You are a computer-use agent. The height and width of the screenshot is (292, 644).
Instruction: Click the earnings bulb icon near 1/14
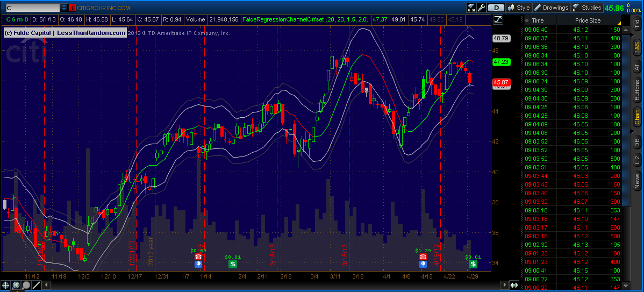click(x=198, y=264)
